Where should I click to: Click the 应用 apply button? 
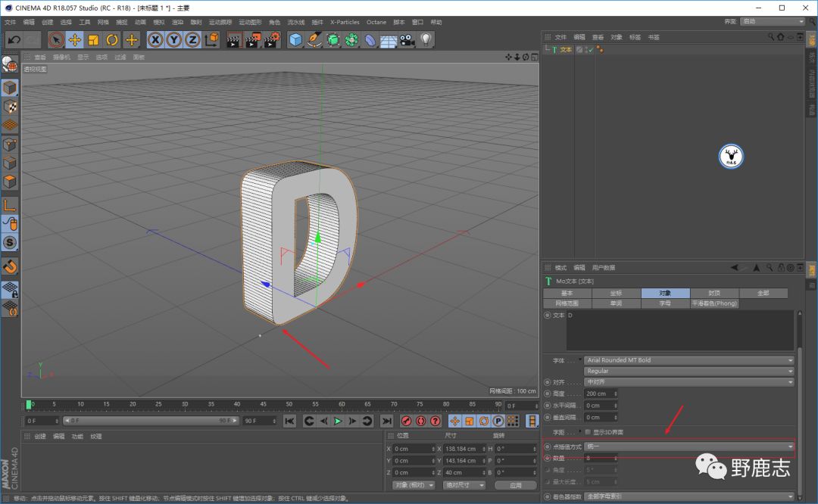pos(516,485)
